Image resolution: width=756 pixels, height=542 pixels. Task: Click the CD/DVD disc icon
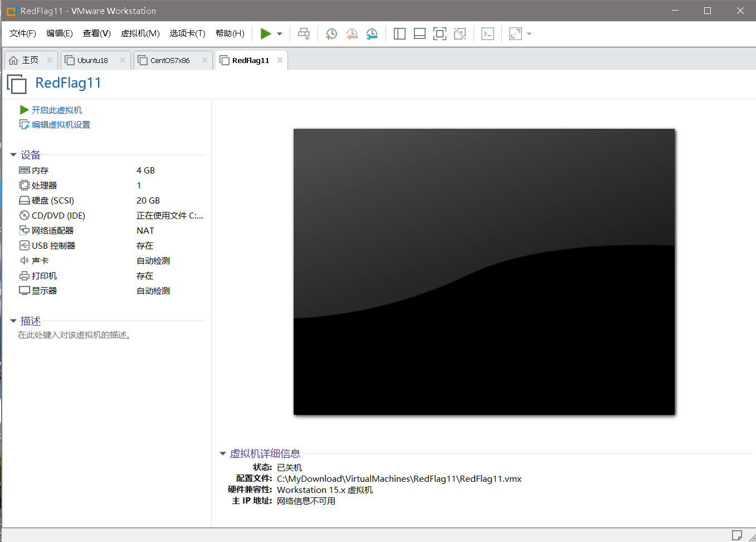pos(25,215)
